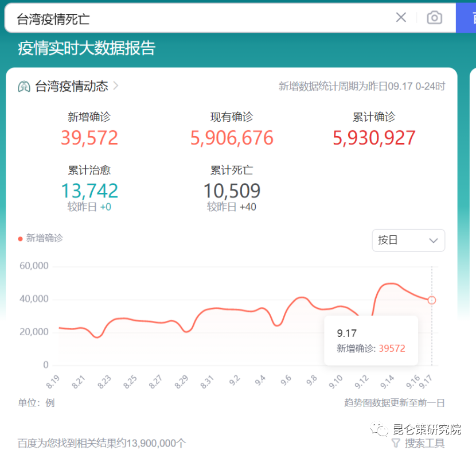Click the 新增确诊 value 39,572
The width and height of the screenshot is (476, 450).
89,138
